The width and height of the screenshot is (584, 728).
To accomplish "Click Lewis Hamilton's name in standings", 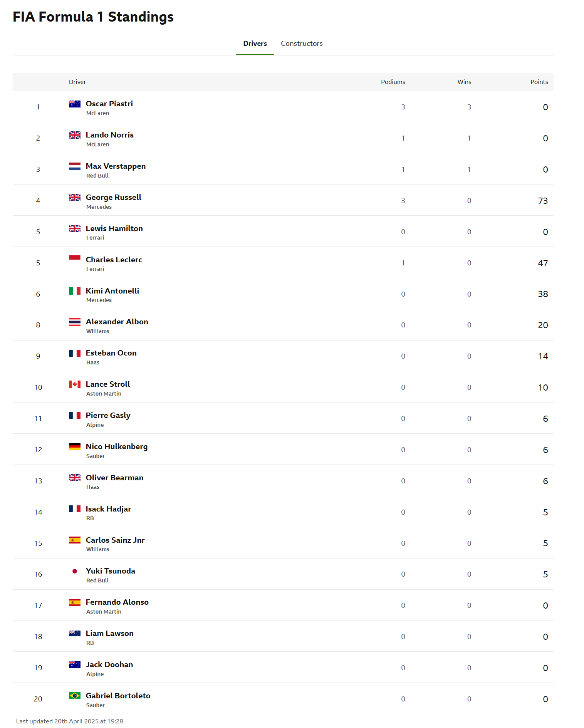I will pyautogui.click(x=114, y=228).
